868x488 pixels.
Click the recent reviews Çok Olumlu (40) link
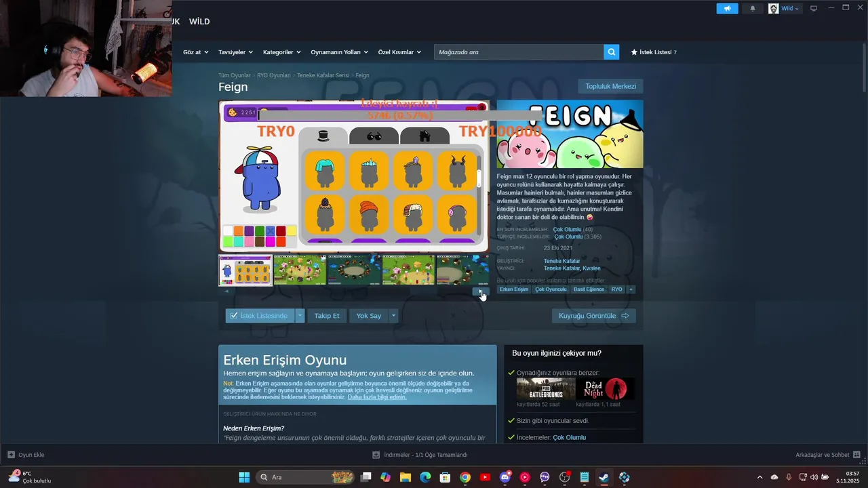572,230
